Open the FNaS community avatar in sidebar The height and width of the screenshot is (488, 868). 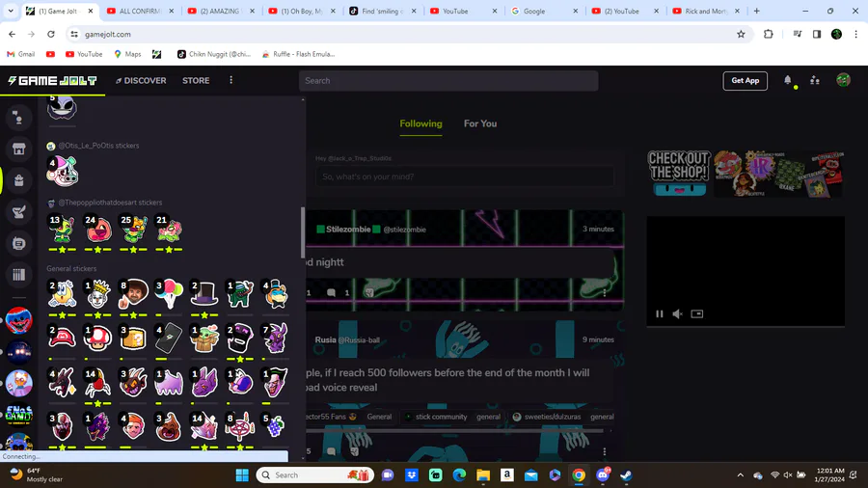point(19,415)
